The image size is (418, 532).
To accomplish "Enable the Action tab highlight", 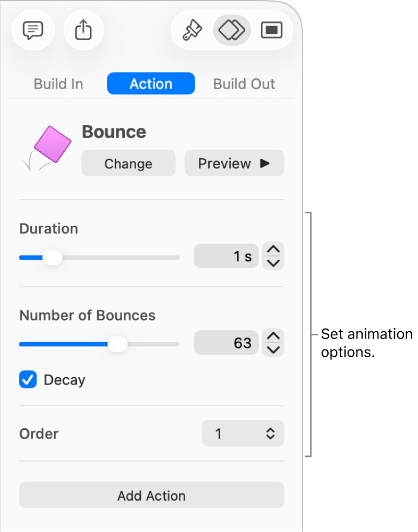I will (x=150, y=83).
